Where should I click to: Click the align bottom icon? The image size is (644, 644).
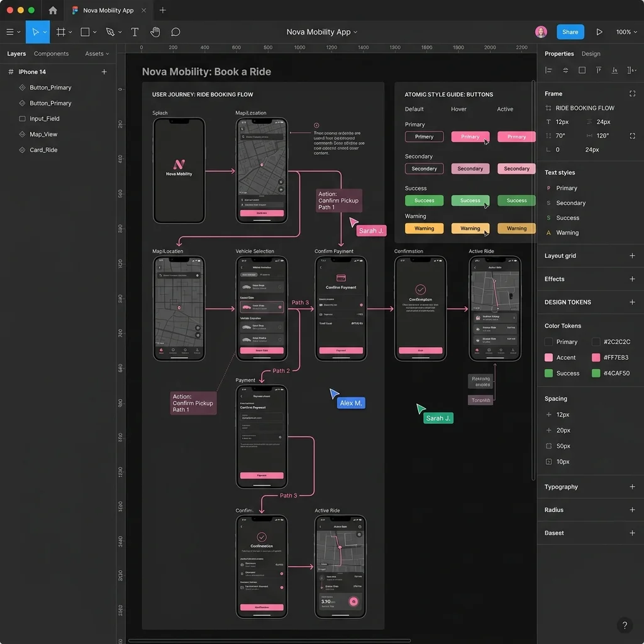coord(614,70)
